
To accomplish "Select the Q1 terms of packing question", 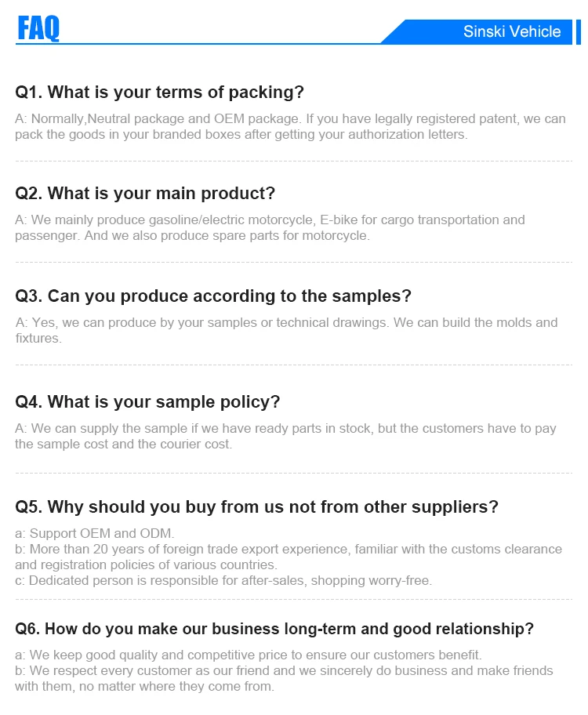I will 160,93.
